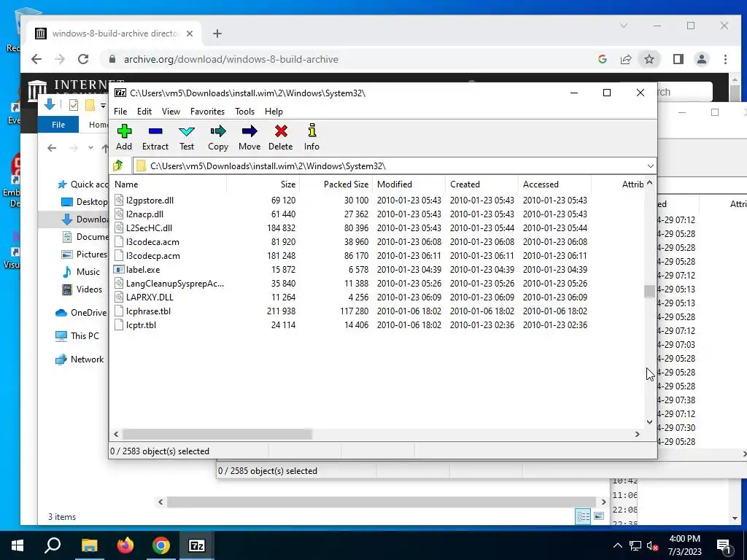747x560 pixels.
Task: Open the Tools menu in 7-Zip
Action: coord(244,112)
